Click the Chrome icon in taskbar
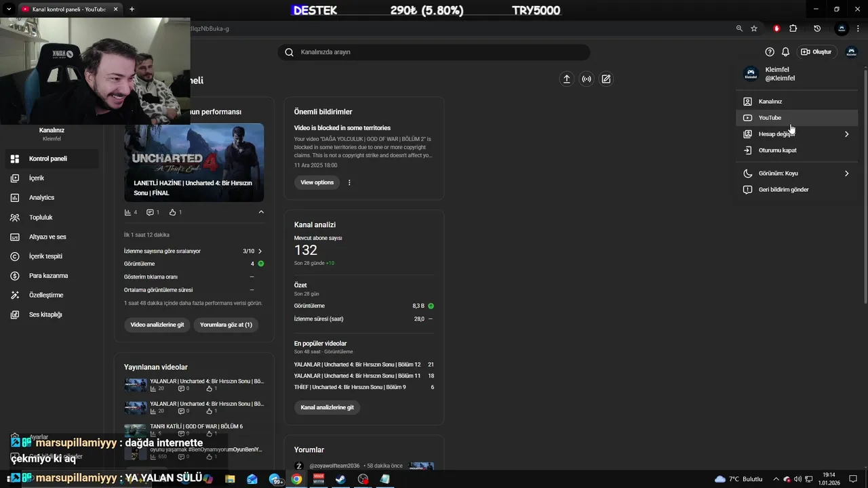 click(296, 479)
